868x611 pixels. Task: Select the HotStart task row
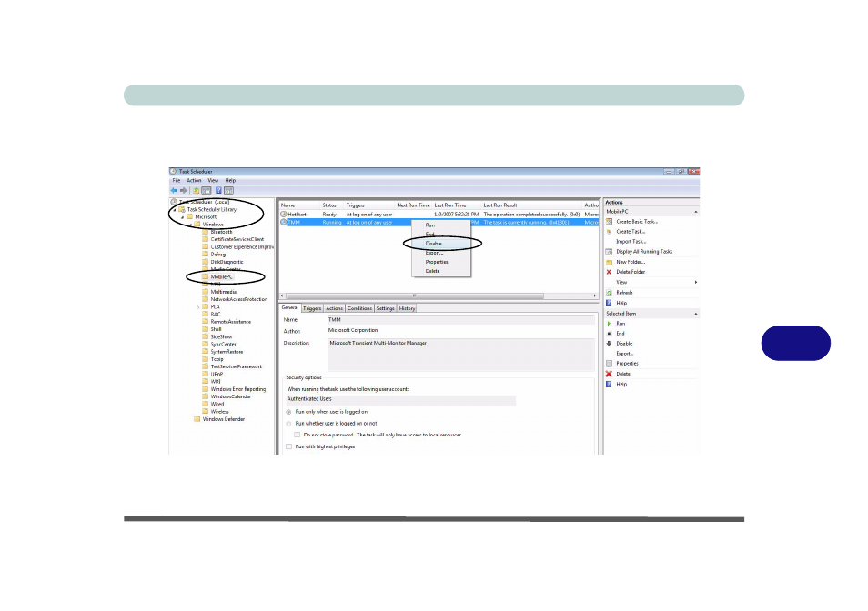pyautogui.click(x=439, y=214)
